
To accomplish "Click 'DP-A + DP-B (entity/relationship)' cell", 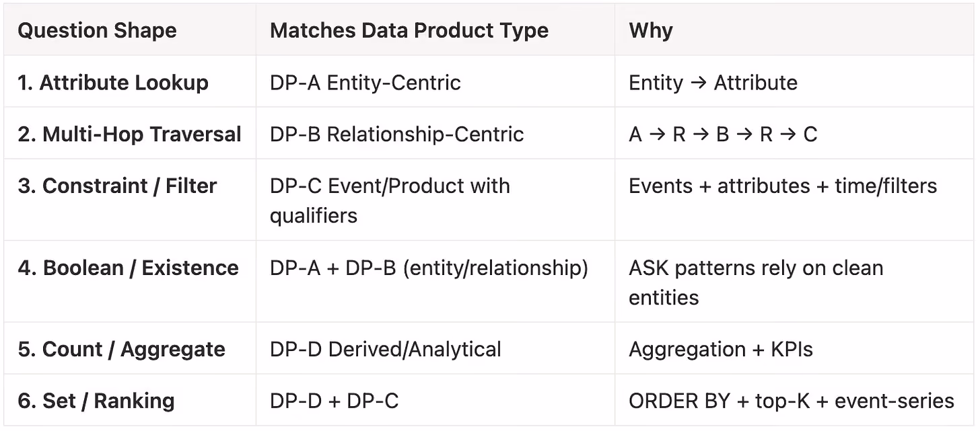I will tap(435, 282).
